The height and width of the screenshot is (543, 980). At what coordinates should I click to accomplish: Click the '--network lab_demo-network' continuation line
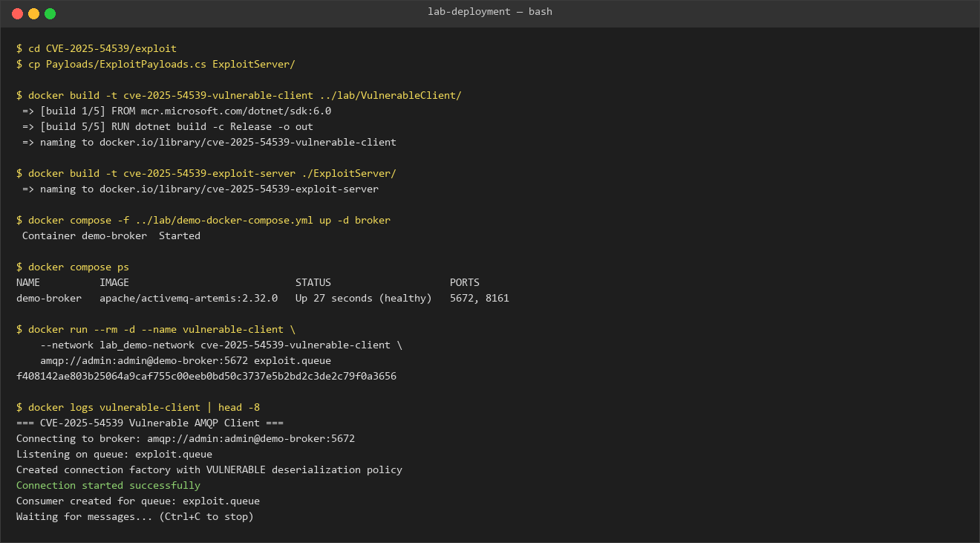tap(221, 345)
